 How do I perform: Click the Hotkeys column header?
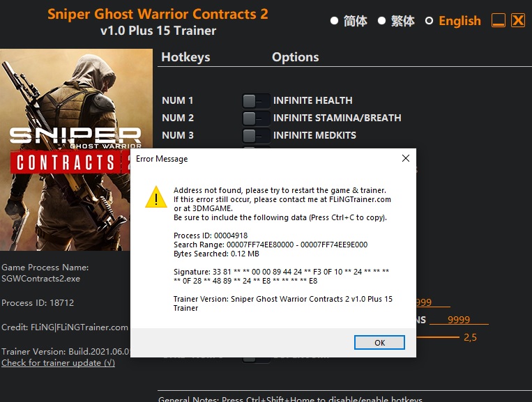pyautogui.click(x=185, y=57)
